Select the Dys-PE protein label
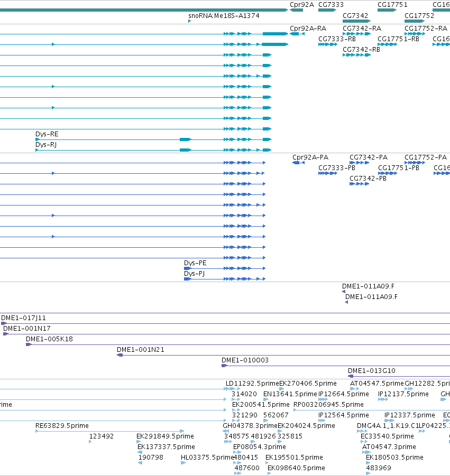 click(195, 263)
